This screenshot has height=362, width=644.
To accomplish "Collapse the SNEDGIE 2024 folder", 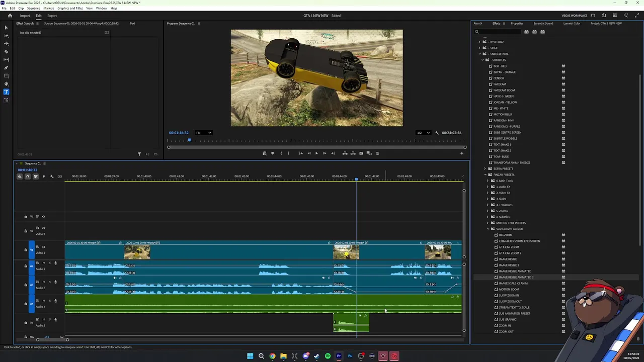I will coord(479,54).
